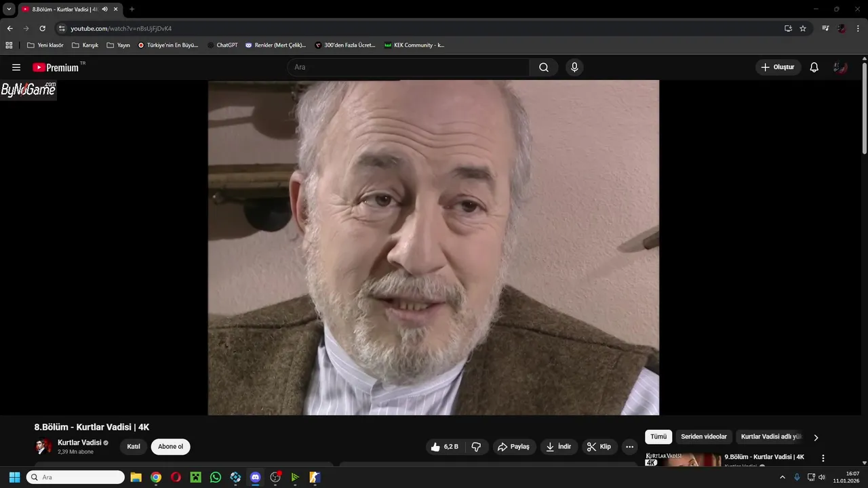Open Renkler (Mert Çelik) bookmark
The width and height of the screenshot is (868, 488).
[275, 45]
